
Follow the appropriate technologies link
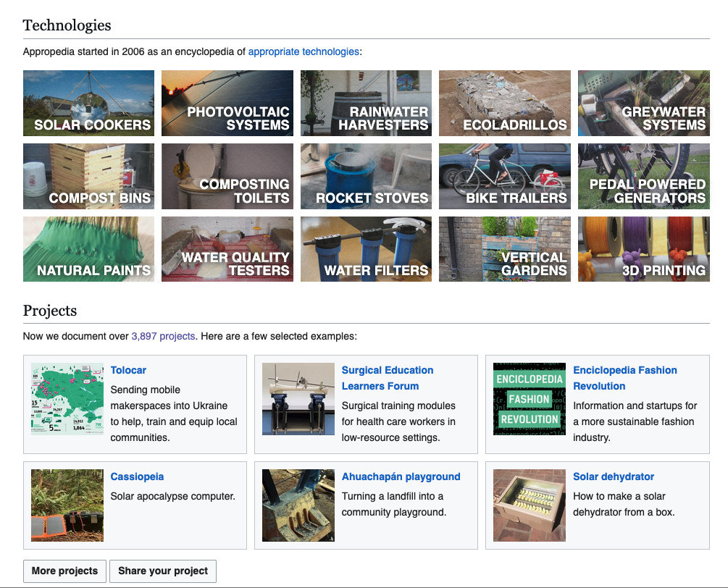pos(304,51)
